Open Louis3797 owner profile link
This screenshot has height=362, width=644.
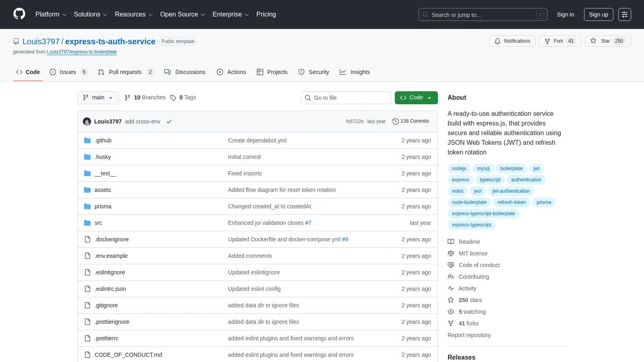click(x=41, y=41)
